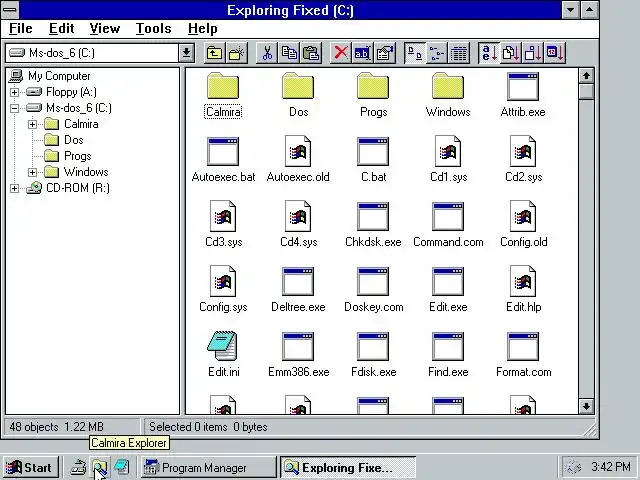
Task: Open the File menu
Action: pyautogui.click(x=20, y=29)
